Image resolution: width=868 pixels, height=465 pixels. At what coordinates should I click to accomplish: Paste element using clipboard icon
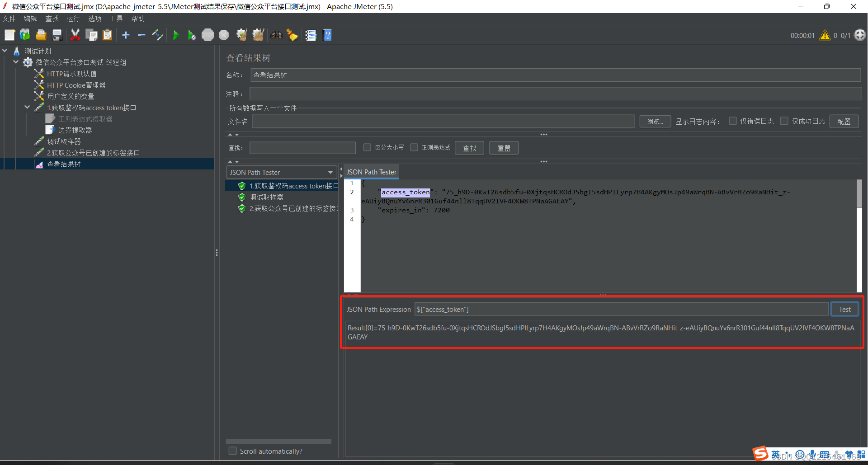point(107,35)
